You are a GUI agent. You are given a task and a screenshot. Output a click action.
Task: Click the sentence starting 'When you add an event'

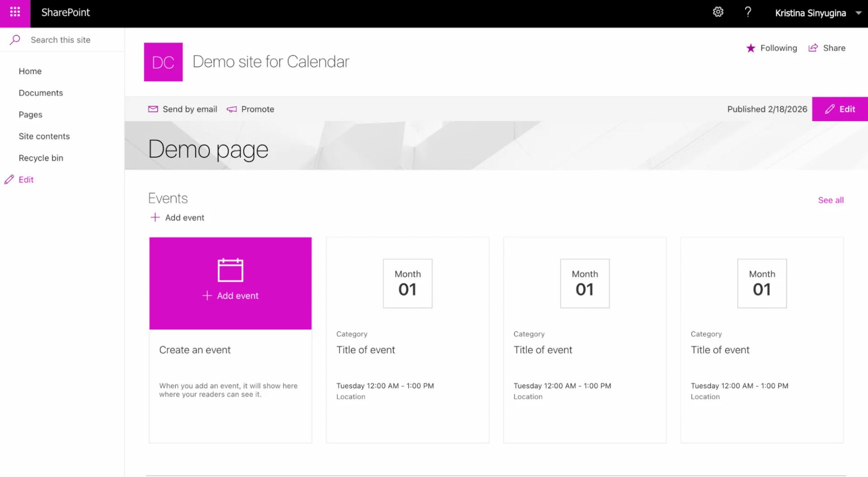point(228,390)
